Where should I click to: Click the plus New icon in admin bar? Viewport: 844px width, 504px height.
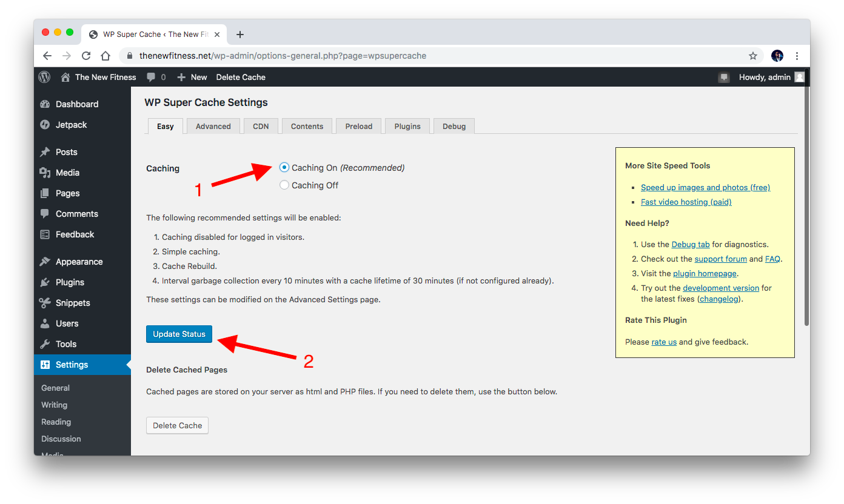tap(181, 77)
